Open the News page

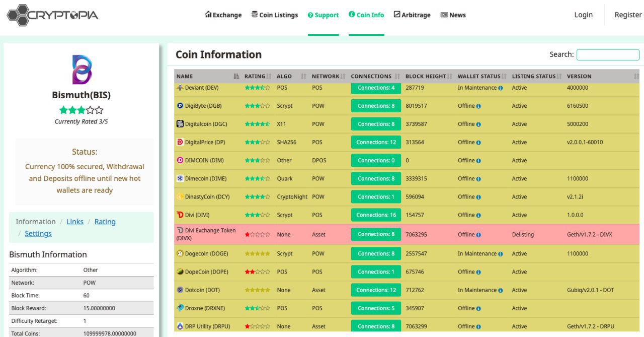pyautogui.click(x=453, y=15)
